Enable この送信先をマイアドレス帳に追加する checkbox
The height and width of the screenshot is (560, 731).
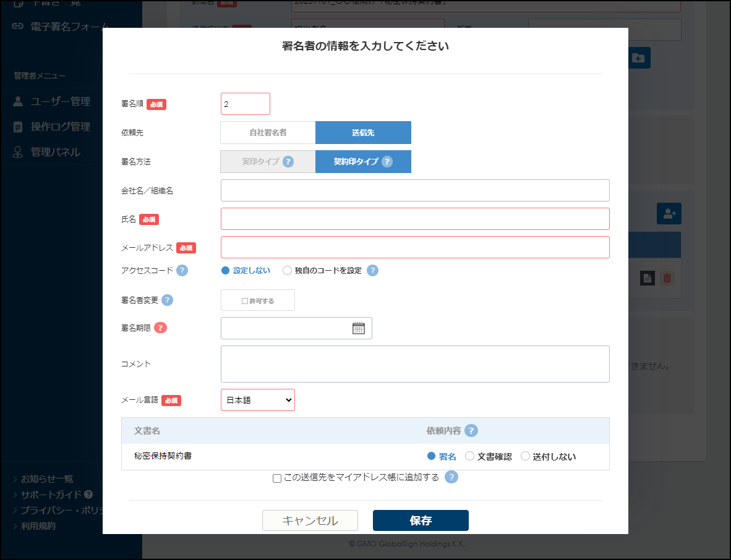coord(277,477)
